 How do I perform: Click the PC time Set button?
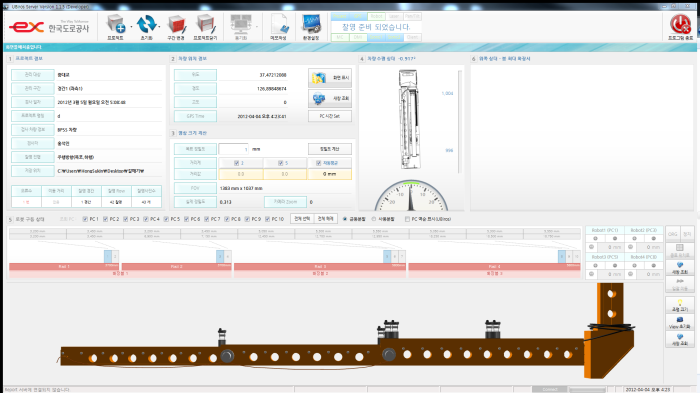point(329,116)
